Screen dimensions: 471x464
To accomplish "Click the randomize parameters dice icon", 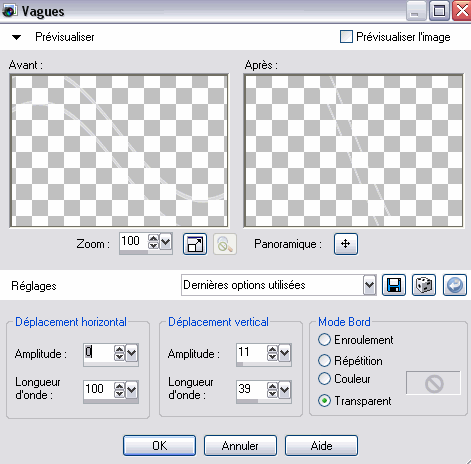I will (424, 285).
